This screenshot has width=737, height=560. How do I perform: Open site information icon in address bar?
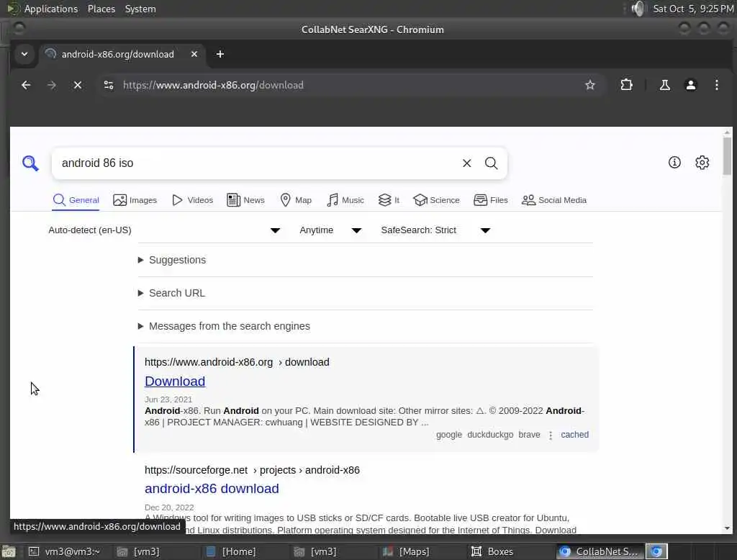(109, 85)
